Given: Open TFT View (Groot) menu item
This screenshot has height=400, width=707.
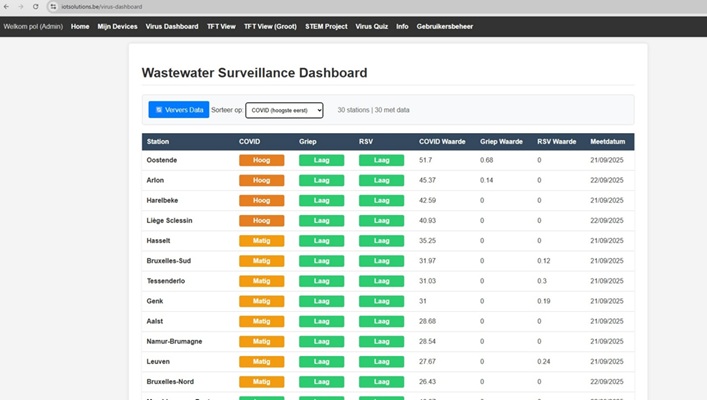Looking at the screenshot, I should coord(270,27).
